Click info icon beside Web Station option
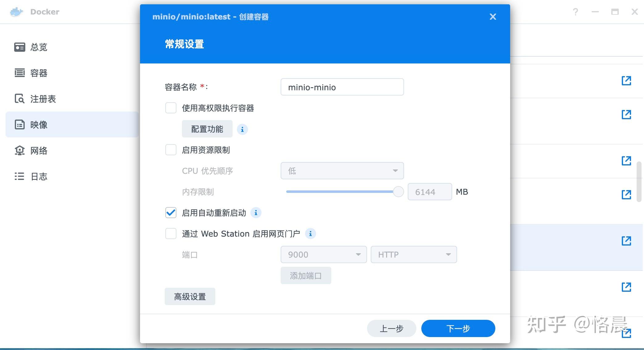 (310, 234)
